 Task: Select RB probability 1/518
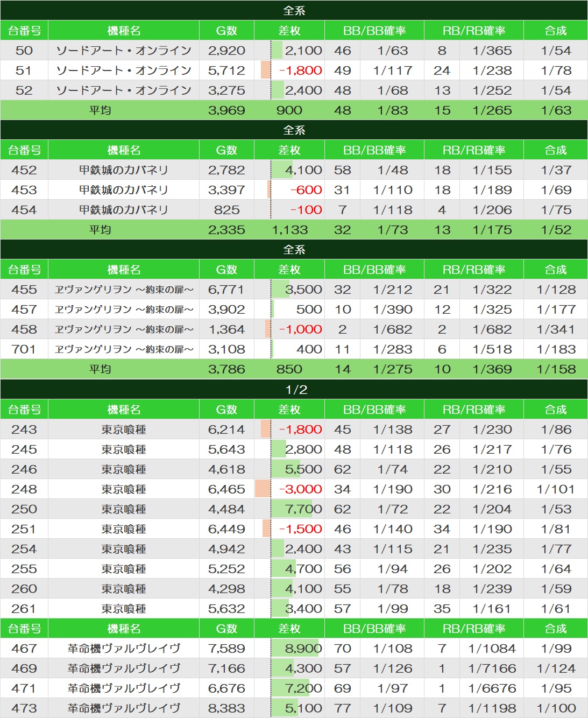pyautogui.click(x=492, y=349)
